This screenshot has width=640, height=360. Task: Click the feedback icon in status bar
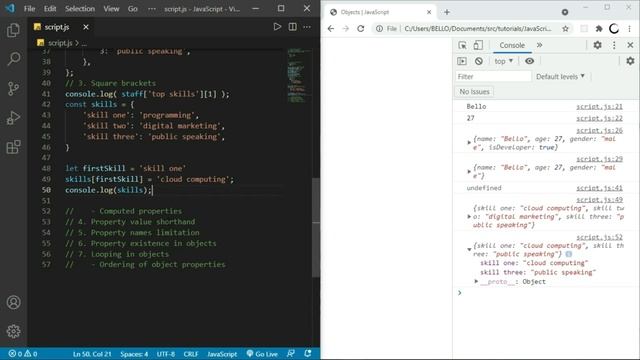(291, 354)
